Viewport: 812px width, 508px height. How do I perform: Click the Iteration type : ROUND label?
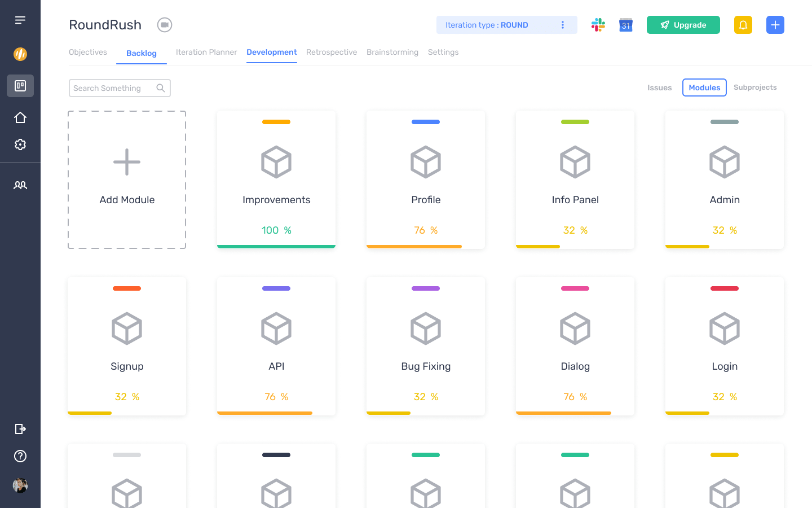(487, 25)
